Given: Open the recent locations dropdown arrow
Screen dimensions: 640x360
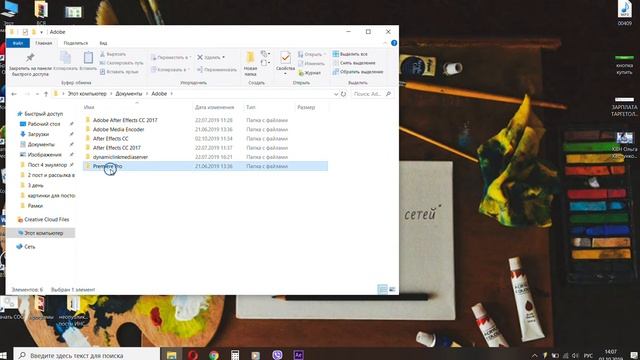Looking at the screenshot, I should point(37,94).
